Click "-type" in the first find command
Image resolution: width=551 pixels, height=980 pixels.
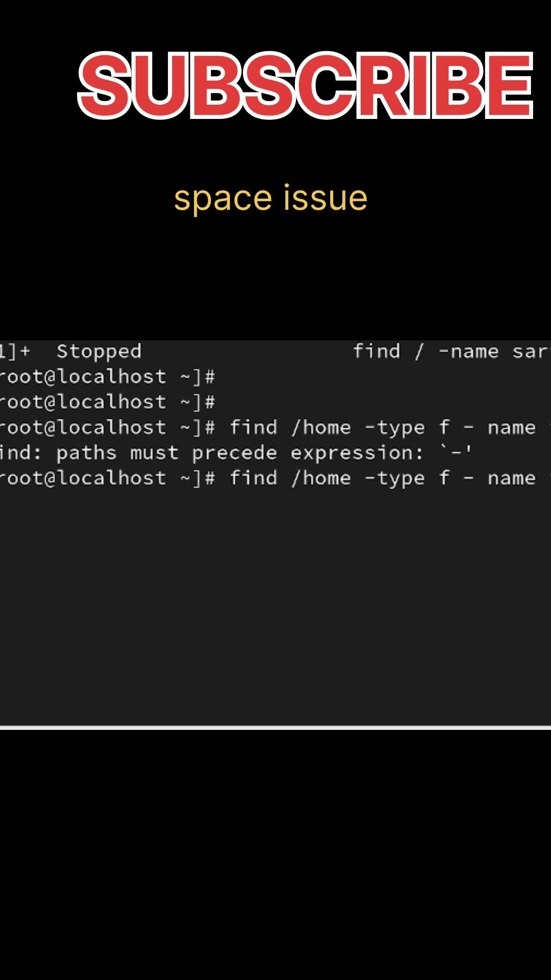pyautogui.click(x=395, y=428)
